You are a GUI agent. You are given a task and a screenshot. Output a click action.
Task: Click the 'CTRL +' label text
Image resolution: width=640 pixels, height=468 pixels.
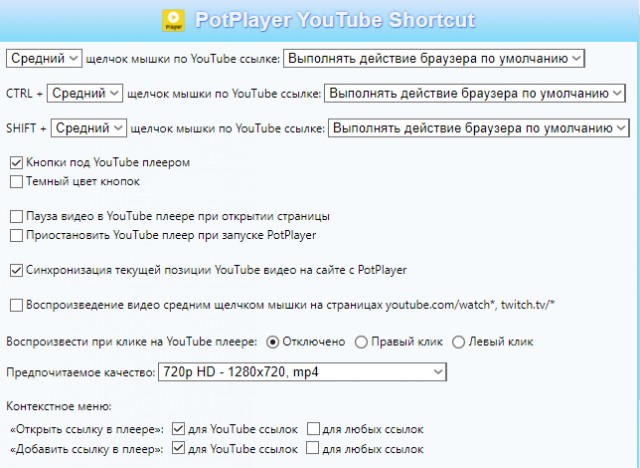click(x=24, y=93)
